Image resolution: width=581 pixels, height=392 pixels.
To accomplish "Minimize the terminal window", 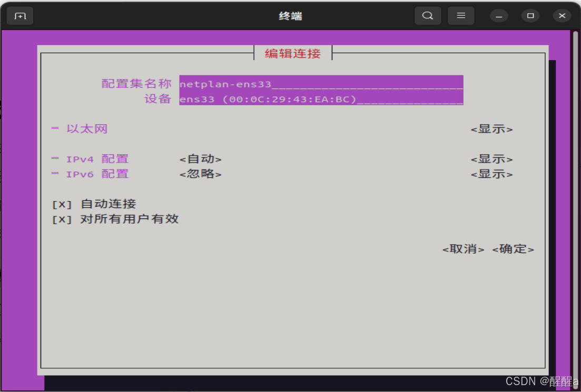I will tap(499, 16).
